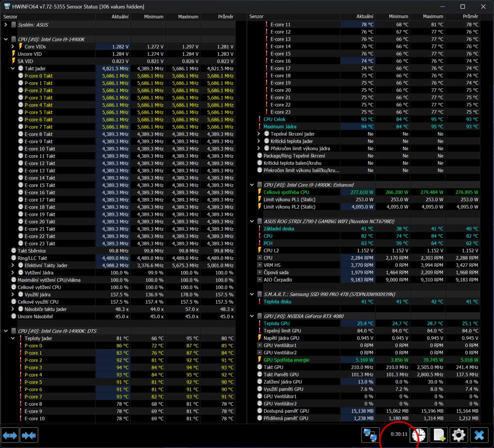Image resolution: width=494 pixels, height=448 pixels.
Task: Click the thermometer icon beside CPU Celok
Action: click(260, 119)
